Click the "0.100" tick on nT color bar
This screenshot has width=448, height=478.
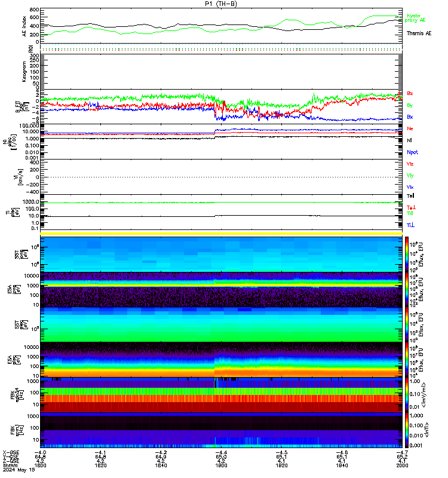[416, 425]
